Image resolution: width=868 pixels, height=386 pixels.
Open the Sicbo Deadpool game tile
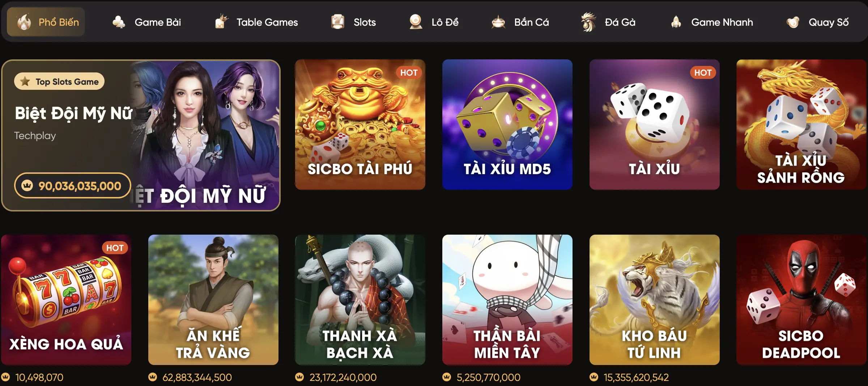(801, 300)
